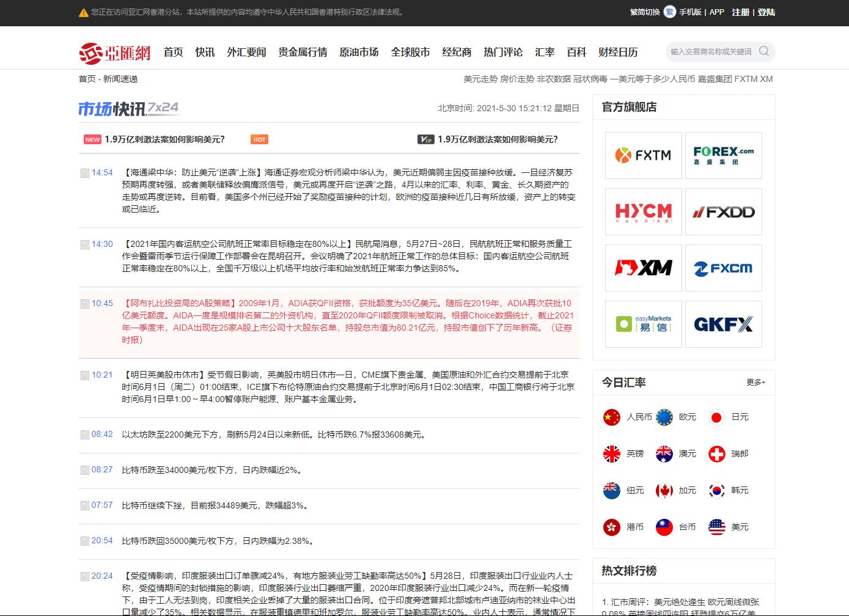The width and height of the screenshot is (849, 616).
Task: Click the 注册 link in top bar
Action: click(x=740, y=12)
